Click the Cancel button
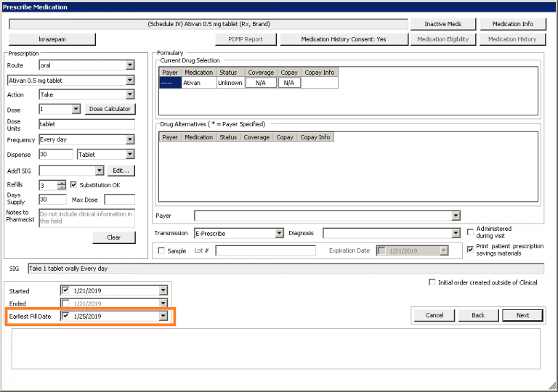The width and height of the screenshot is (558, 392). tap(434, 315)
